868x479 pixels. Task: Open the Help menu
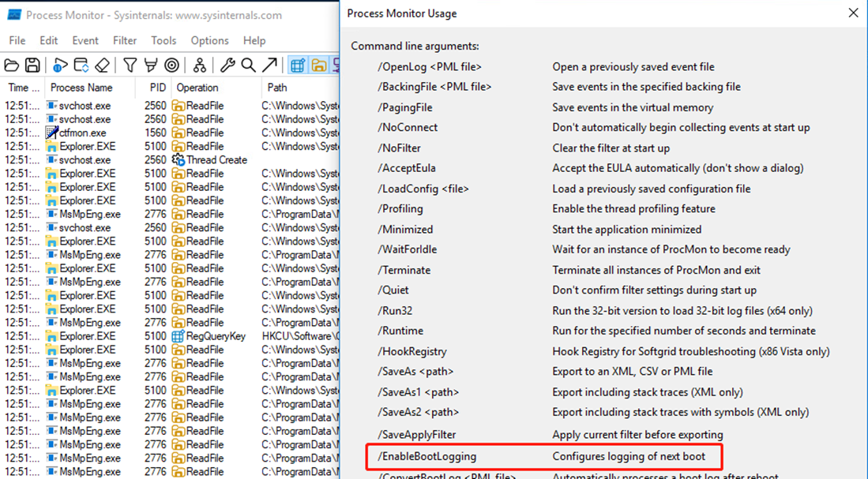(254, 40)
